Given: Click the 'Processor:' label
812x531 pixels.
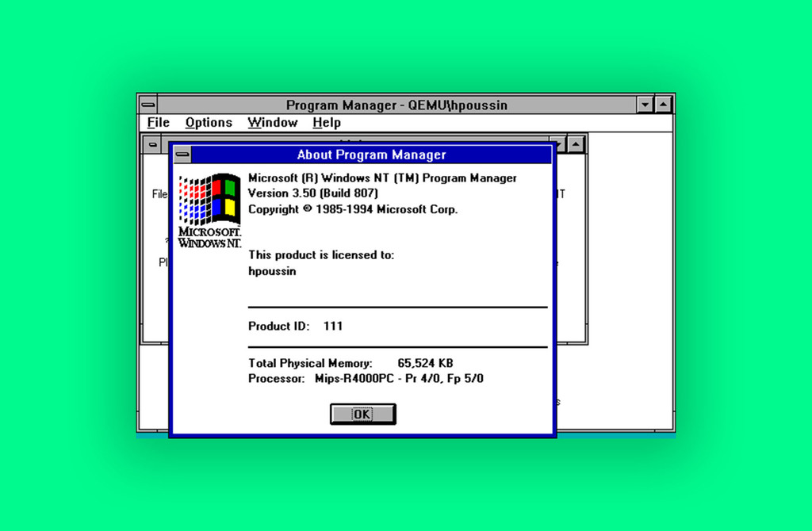Looking at the screenshot, I should 277,379.
